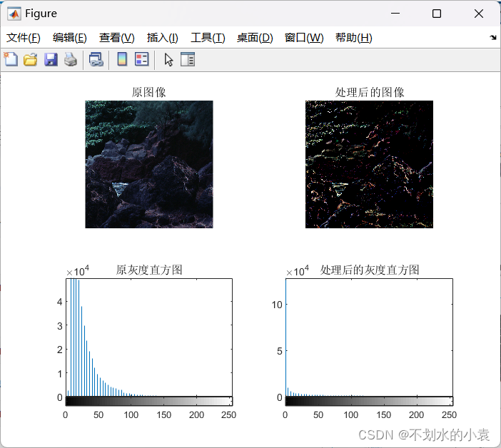Screen dimensions: 501x448
Task: Select the title text 原图像
Action: click(x=149, y=92)
